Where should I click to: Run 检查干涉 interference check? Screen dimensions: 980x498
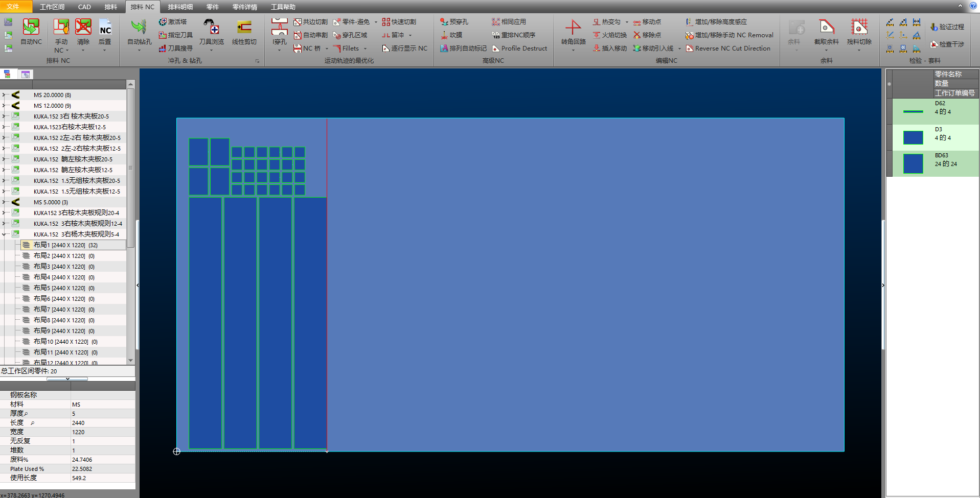tap(947, 44)
